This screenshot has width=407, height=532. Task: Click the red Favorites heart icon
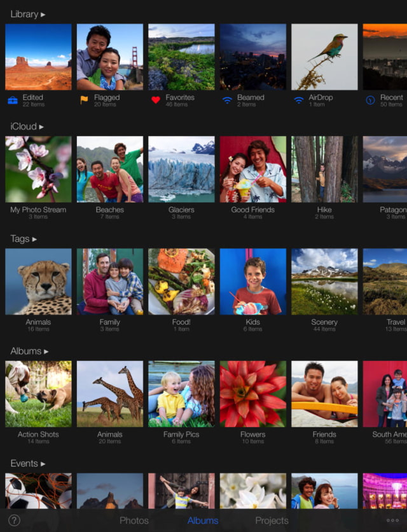156,100
